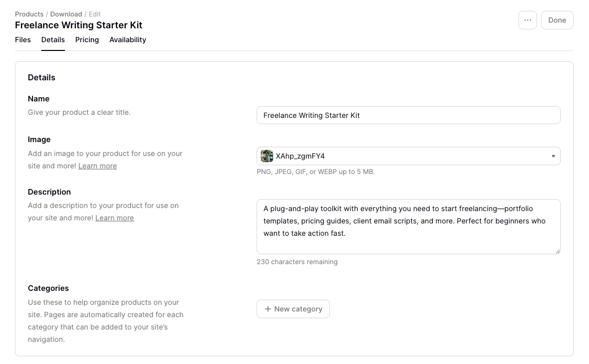Create a new category
Viewport: 589px width, 364px height.
293,309
